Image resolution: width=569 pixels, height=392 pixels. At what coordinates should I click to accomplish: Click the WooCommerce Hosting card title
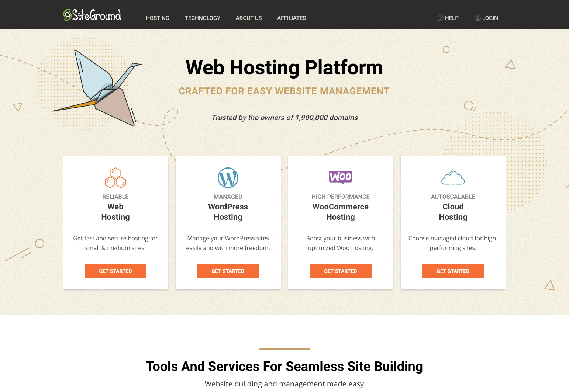click(341, 212)
